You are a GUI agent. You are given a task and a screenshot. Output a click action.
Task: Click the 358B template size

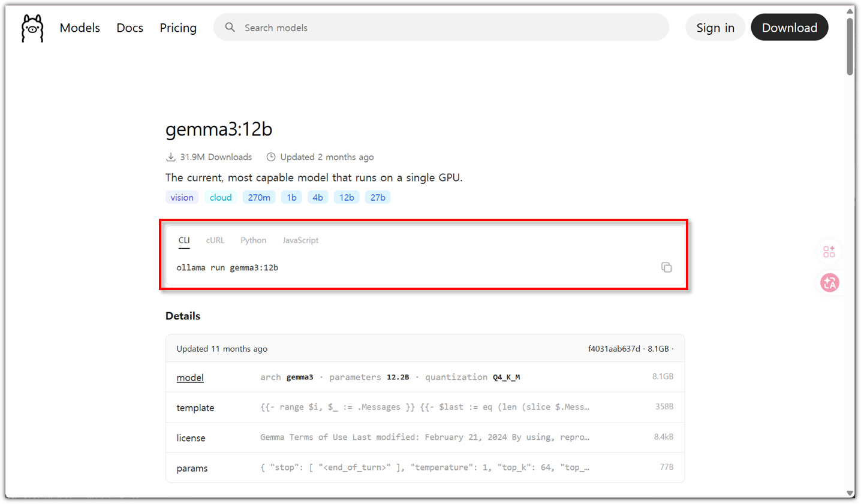[x=664, y=406]
